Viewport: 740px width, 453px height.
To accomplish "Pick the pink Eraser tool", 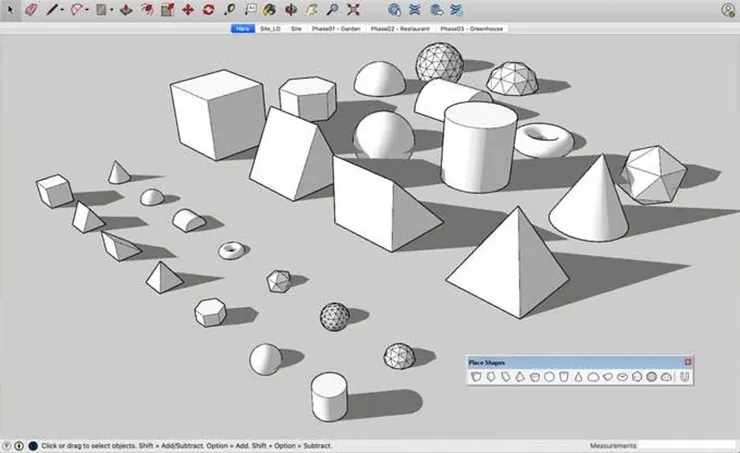I will [32, 9].
